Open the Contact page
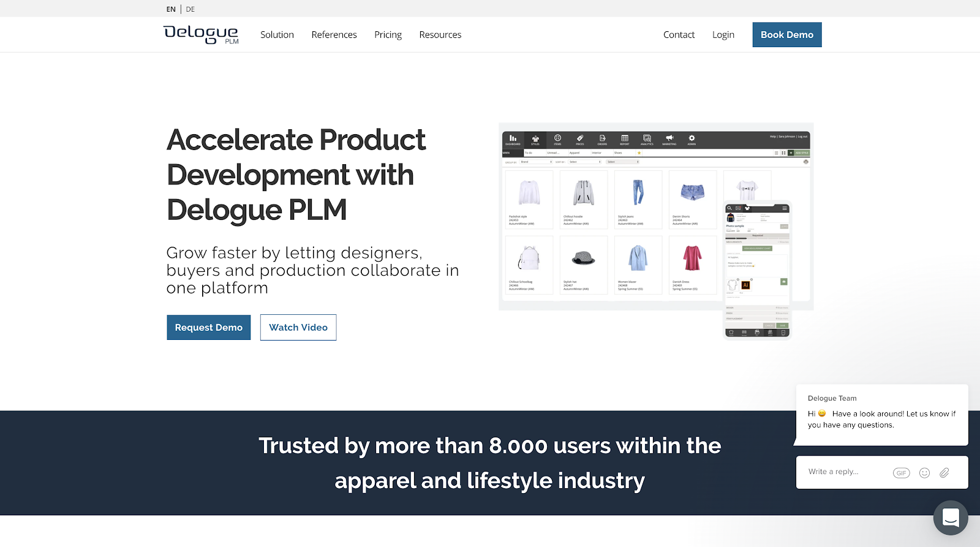 pyautogui.click(x=679, y=35)
